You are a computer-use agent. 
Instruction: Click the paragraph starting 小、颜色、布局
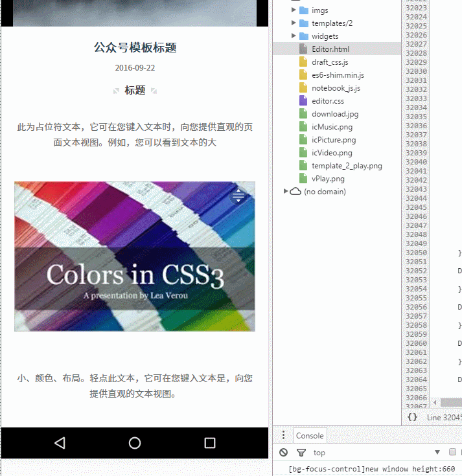point(135,386)
